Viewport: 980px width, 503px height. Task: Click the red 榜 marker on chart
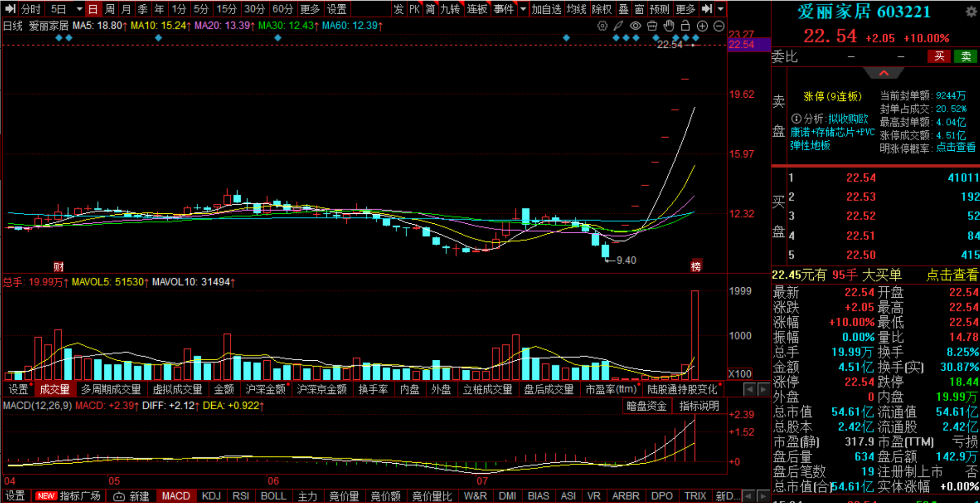point(696,266)
